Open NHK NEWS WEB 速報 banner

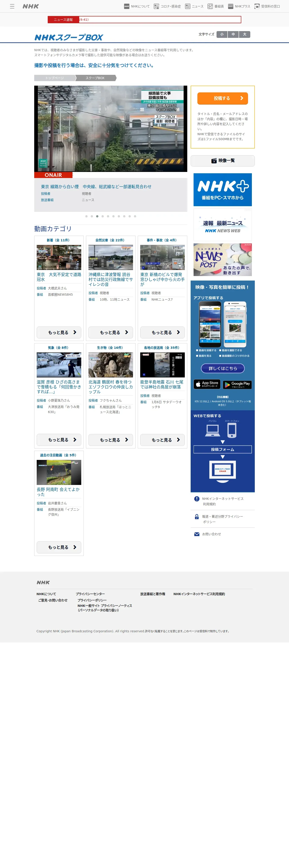[223, 225]
